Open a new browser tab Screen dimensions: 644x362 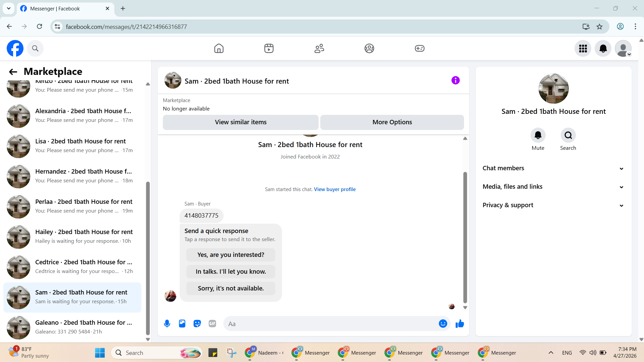point(123,8)
